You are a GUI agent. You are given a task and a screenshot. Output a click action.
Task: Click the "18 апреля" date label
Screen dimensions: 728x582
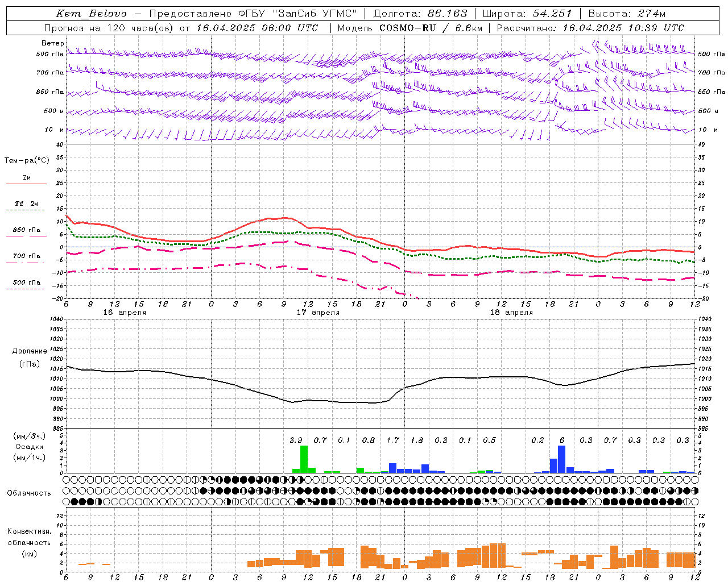pos(511,313)
